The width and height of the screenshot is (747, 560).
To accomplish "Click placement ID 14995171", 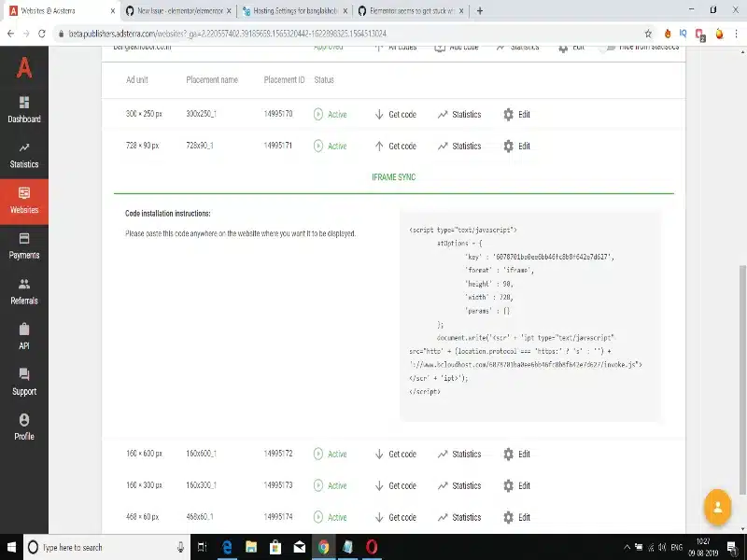I will click(278, 146).
